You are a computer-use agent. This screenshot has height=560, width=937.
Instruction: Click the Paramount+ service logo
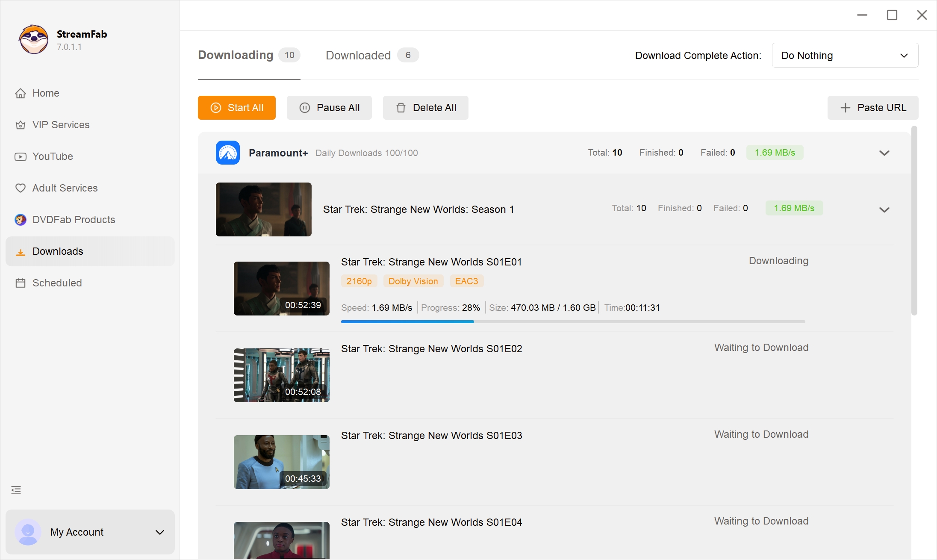point(227,153)
